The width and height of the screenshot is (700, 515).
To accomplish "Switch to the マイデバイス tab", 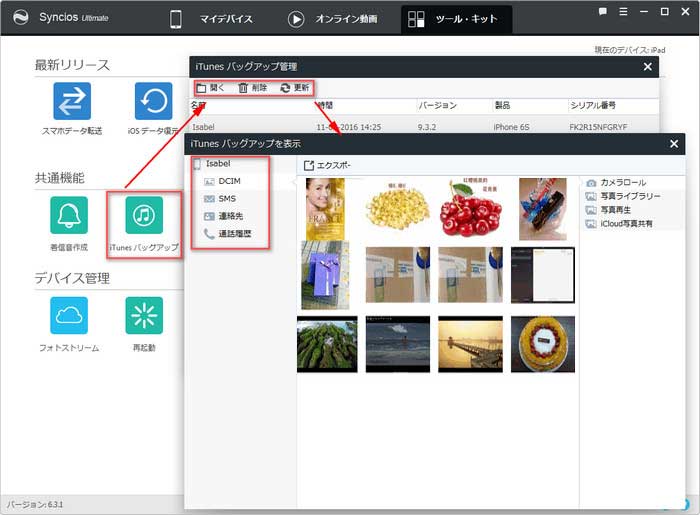I will point(212,19).
